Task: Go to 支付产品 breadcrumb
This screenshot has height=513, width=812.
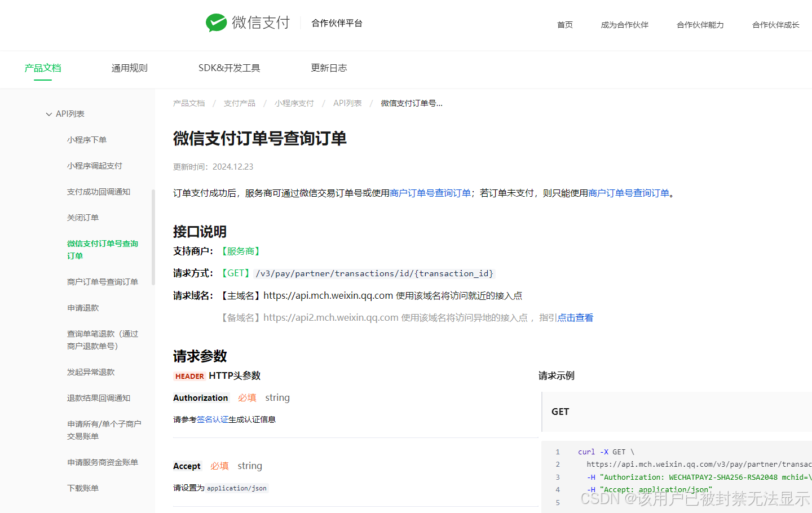Action: click(x=240, y=103)
